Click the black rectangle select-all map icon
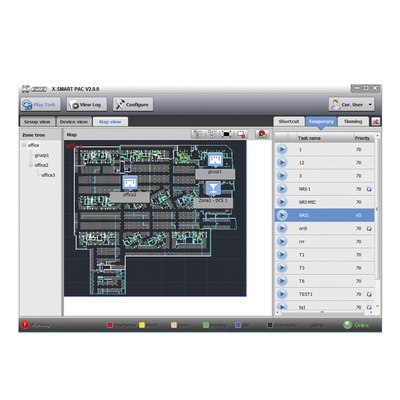 click(226, 134)
